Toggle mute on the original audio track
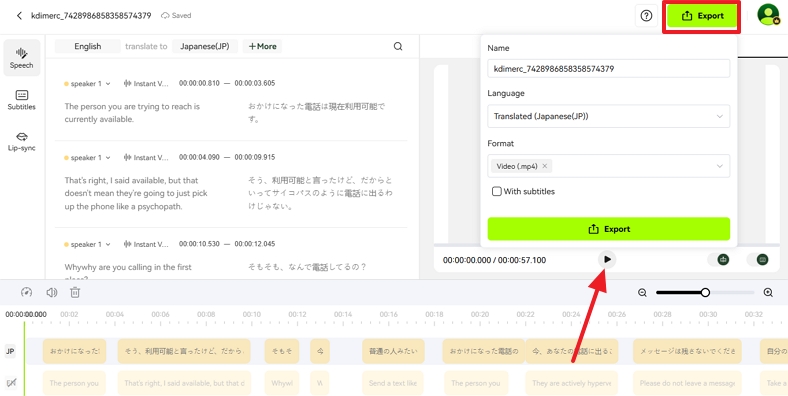The image size is (788, 396). (x=11, y=383)
